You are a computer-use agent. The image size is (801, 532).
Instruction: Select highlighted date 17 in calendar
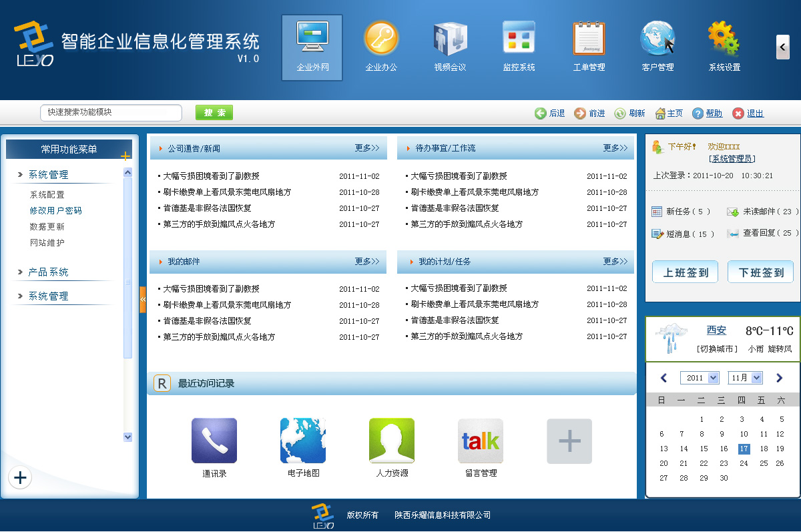[x=744, y=449]
